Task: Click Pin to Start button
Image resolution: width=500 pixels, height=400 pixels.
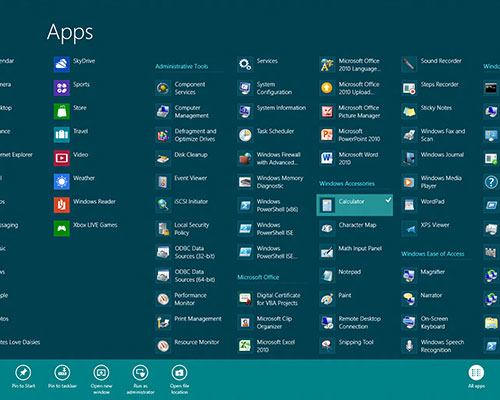Action: (23, 377)
